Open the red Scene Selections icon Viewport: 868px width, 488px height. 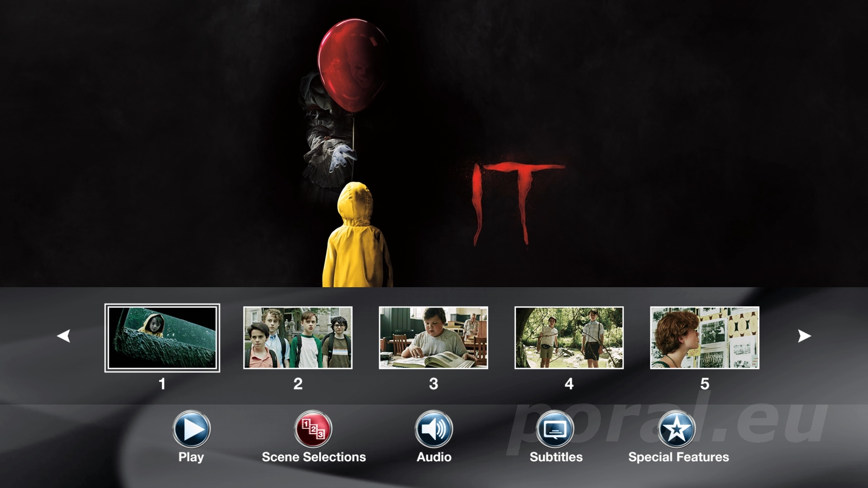click(x=313, y=429)
